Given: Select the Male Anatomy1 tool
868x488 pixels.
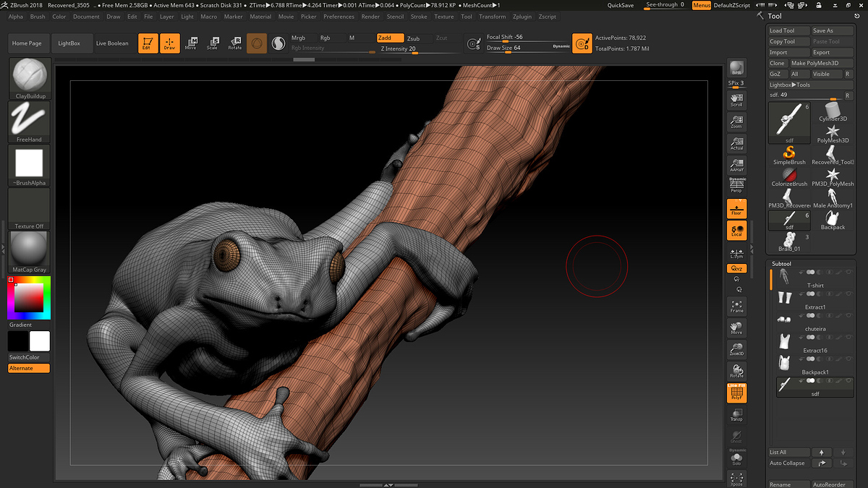Looking at the screenshot, I should 833,198.
